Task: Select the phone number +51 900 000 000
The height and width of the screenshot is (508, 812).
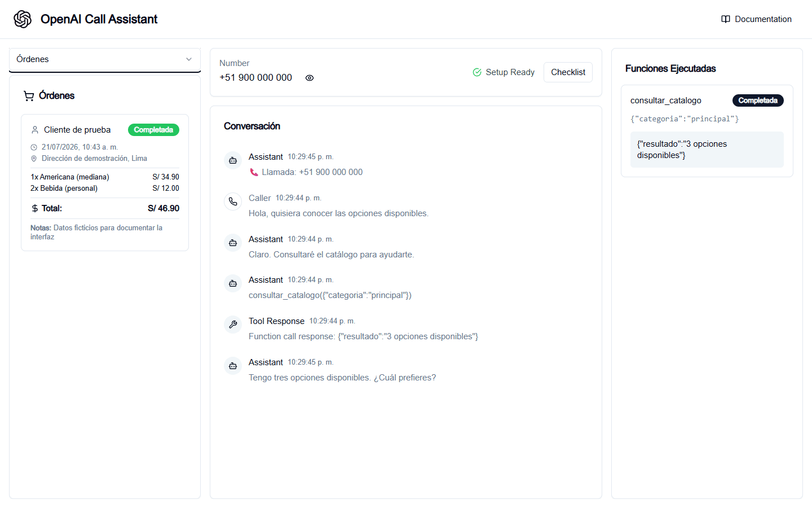Action: [255, 77]
